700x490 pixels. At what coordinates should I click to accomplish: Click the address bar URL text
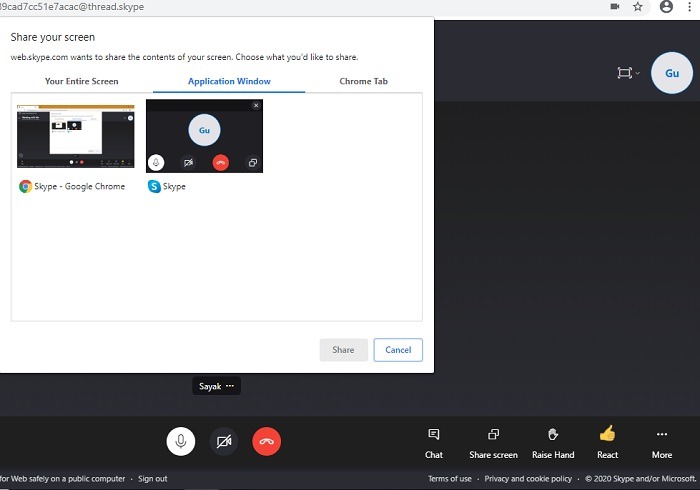[72, 7]
